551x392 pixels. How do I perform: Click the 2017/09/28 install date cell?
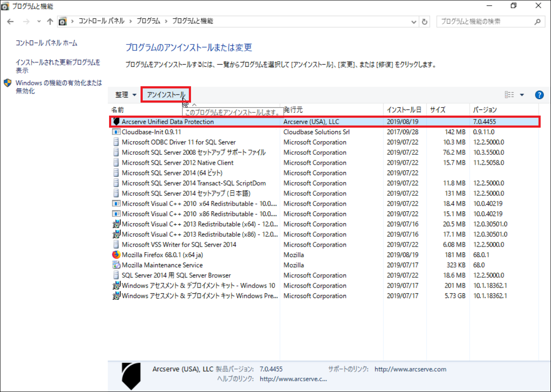[403, 132]
